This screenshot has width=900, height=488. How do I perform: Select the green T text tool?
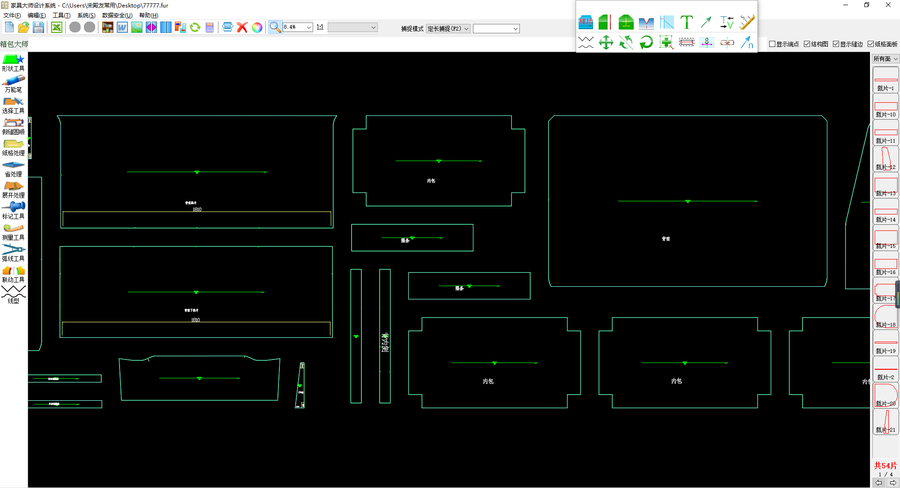pos(686,22)
